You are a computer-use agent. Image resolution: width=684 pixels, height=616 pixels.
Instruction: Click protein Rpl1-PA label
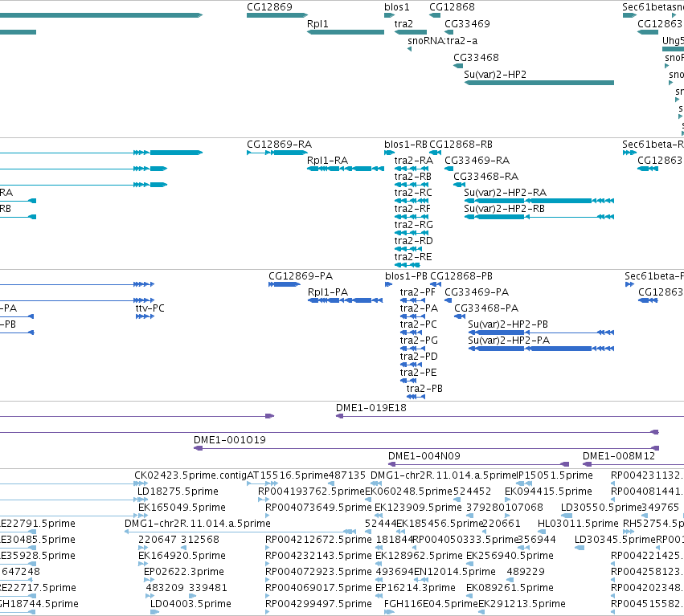328,292
